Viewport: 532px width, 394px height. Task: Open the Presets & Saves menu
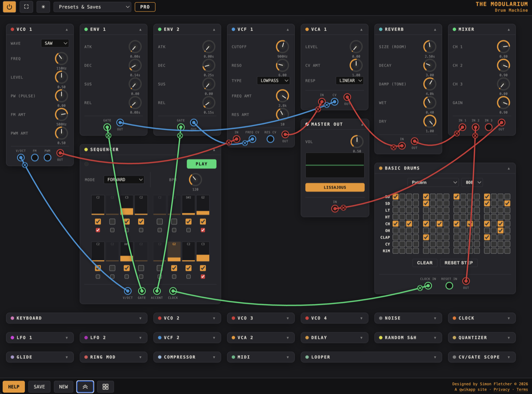pyautogui.click(x=92, y=7)
